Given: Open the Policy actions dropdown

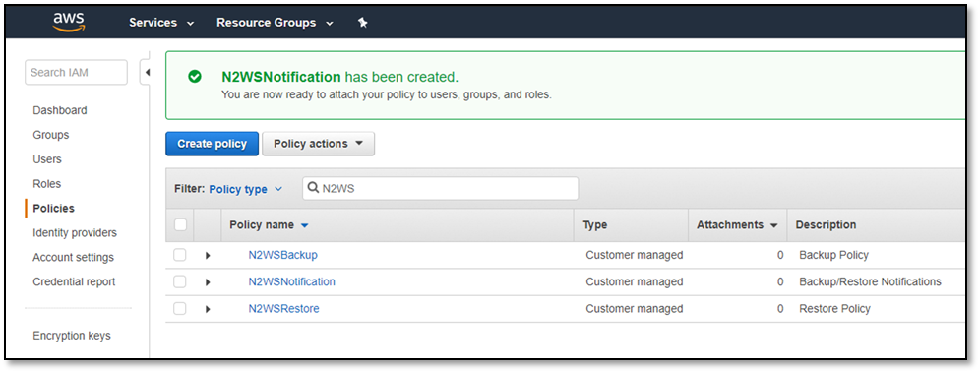Looking at the screenshot, I should 318,144.
